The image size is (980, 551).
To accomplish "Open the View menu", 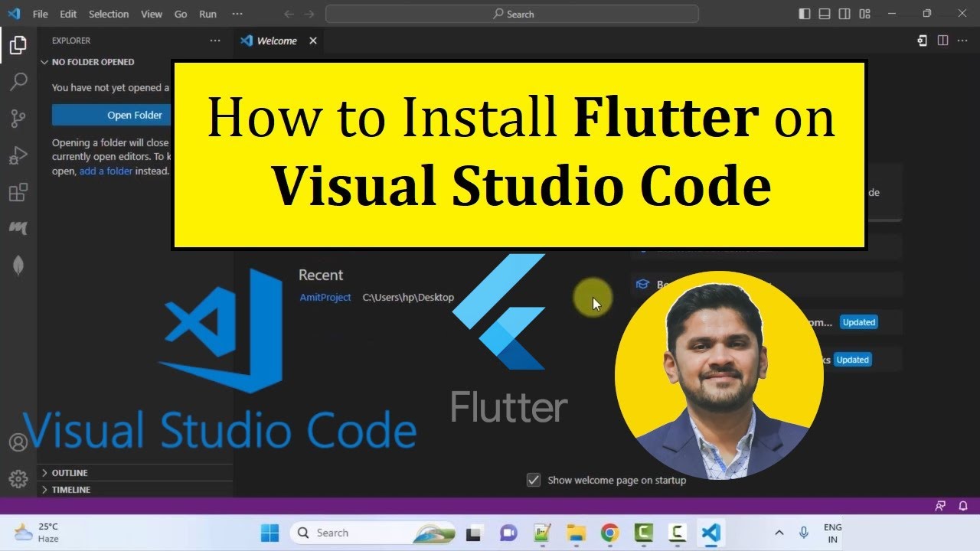I will (152, 14).
